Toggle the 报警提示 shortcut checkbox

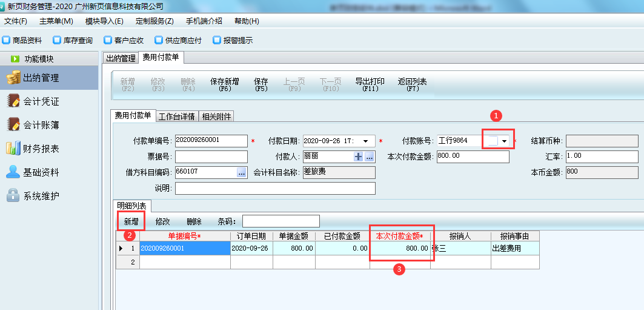tap(216, 41)
